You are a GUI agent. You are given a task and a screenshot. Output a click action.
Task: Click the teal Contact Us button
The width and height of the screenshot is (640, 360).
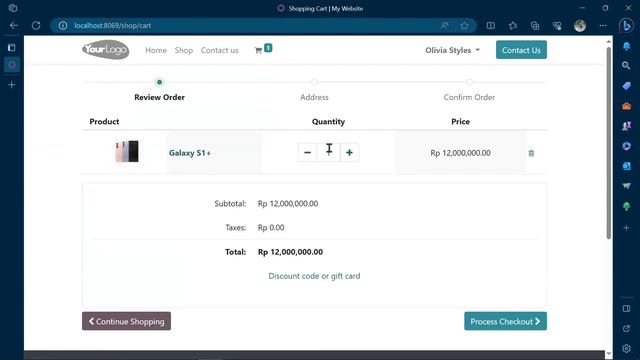pyautogui.click(x=521, y=50)
